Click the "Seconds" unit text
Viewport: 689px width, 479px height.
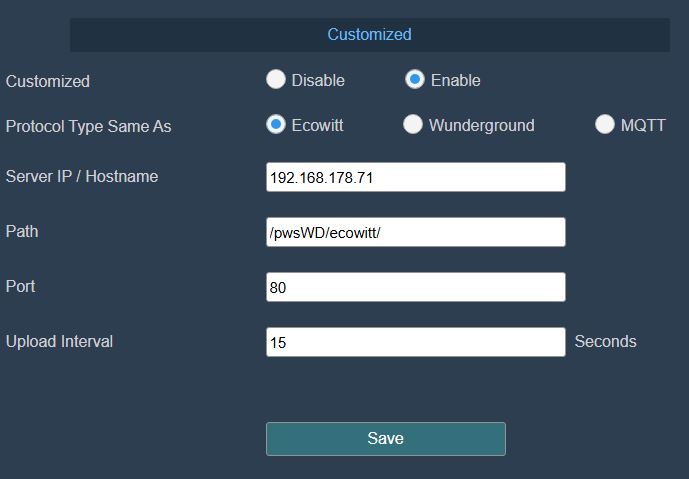click(605, 341)
